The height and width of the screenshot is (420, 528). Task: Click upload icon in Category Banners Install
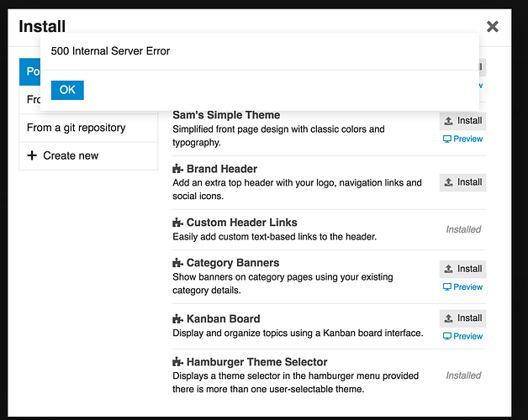pyautogui.click(x=448, y=269)
